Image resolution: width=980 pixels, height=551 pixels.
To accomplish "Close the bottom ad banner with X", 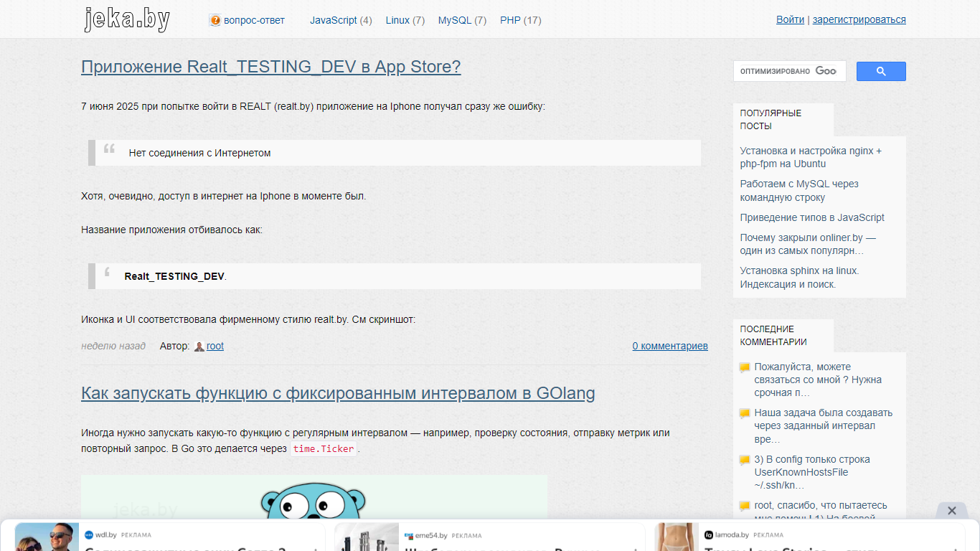I will point(951,511).
